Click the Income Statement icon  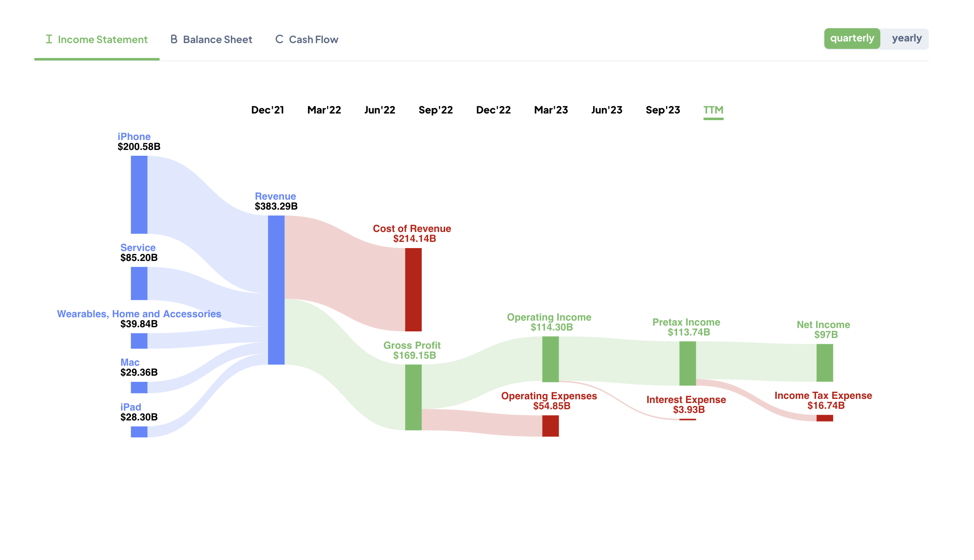point(48,39)
